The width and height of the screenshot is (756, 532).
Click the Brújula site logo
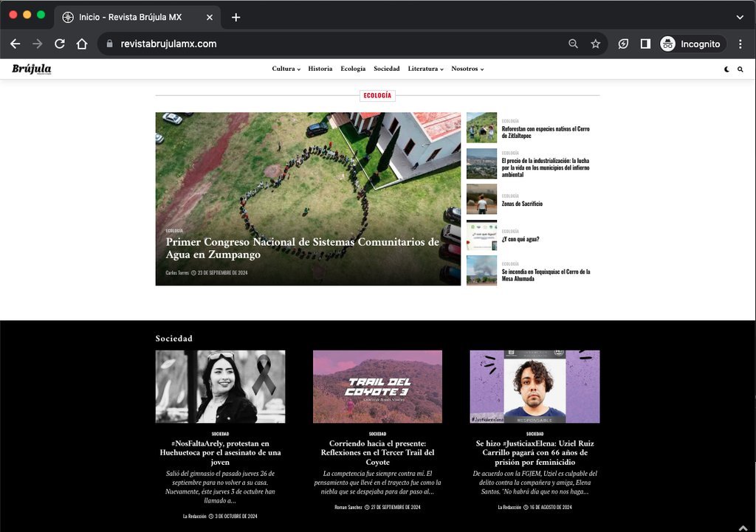point(32,69)
